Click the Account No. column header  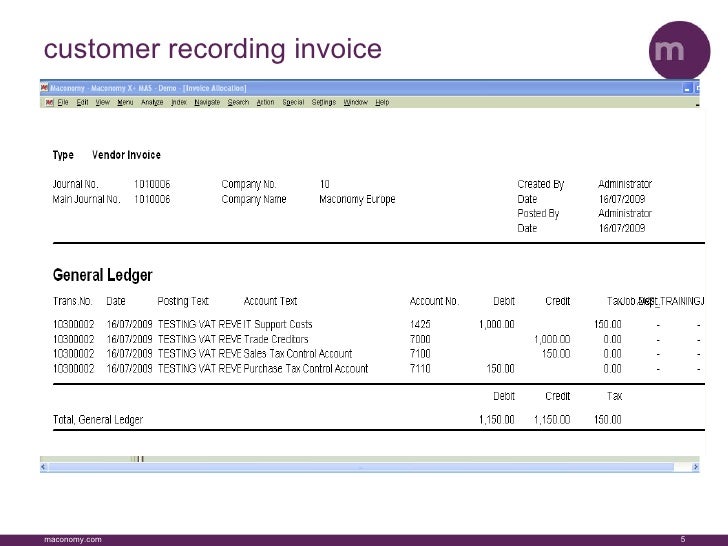click(434, 301)
